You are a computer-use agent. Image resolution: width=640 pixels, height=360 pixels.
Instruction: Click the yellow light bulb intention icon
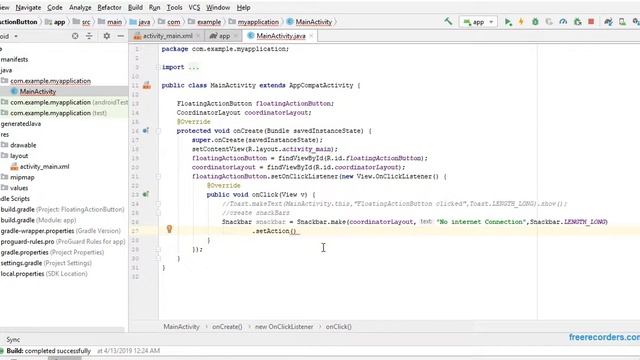coord(169,229)
